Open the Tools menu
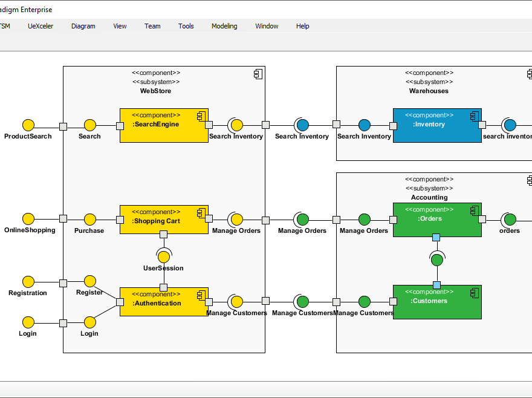Viewport: 532px width, 398px height. (x=186, y=26)
